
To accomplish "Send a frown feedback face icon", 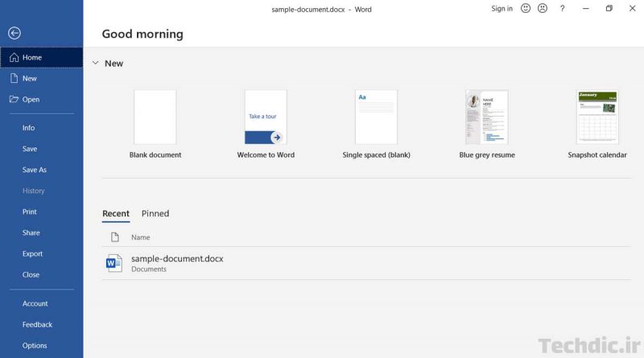I will (543, 9).
